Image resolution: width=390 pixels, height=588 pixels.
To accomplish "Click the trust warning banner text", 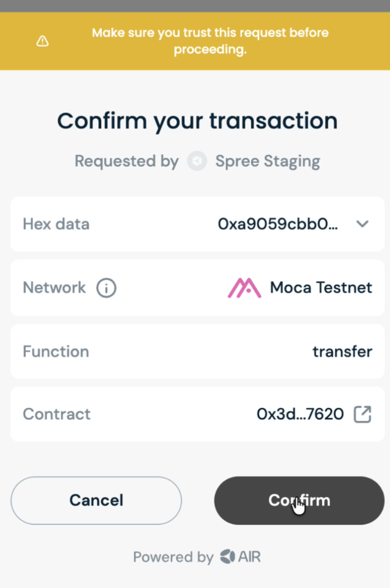I will click(210, 41).
